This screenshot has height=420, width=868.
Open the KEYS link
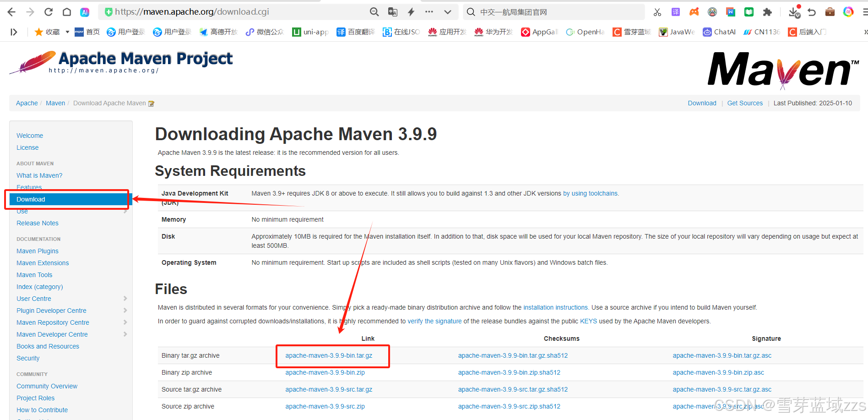click(x=588, y=321)
